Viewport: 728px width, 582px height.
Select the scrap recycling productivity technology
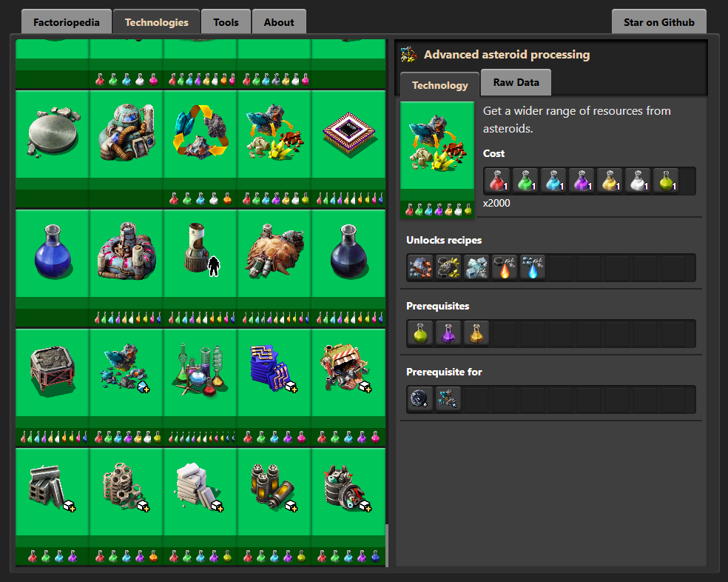click(348, 387)
